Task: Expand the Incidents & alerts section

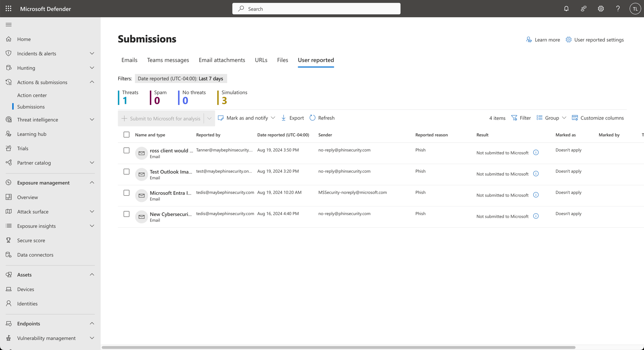Action: coord(92,53)
